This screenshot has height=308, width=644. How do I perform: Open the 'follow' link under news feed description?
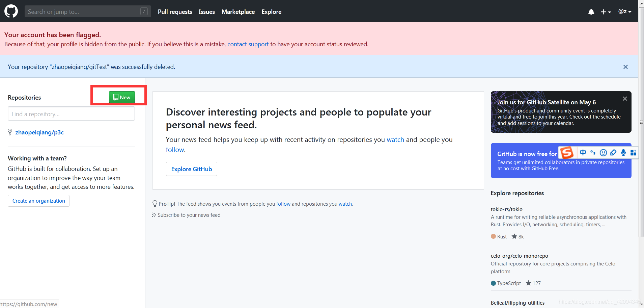pos(175,150)
